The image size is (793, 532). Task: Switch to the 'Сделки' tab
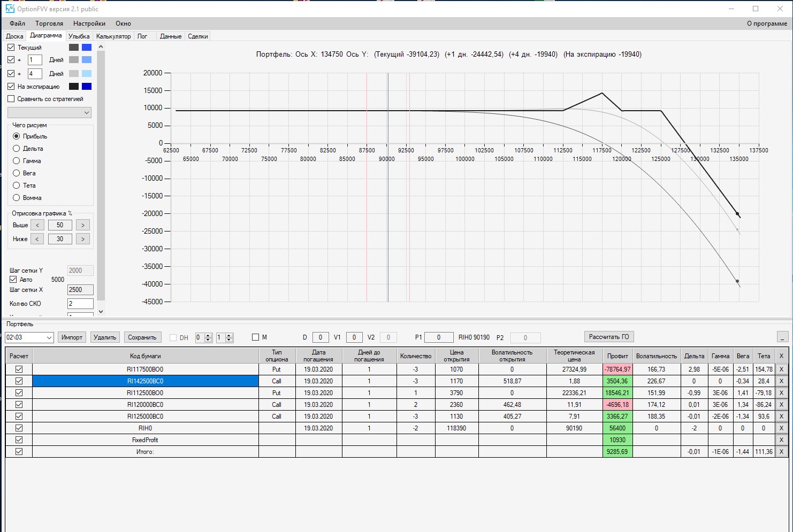click(198, 36)
